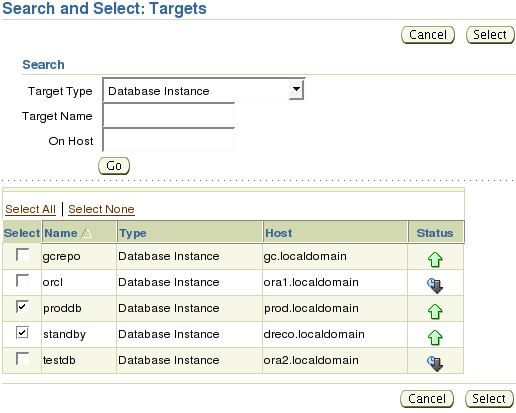This screenshot has height=413, width=516.
Task: Check the testdb row checkbox
Action: click(x=22, y=359)
